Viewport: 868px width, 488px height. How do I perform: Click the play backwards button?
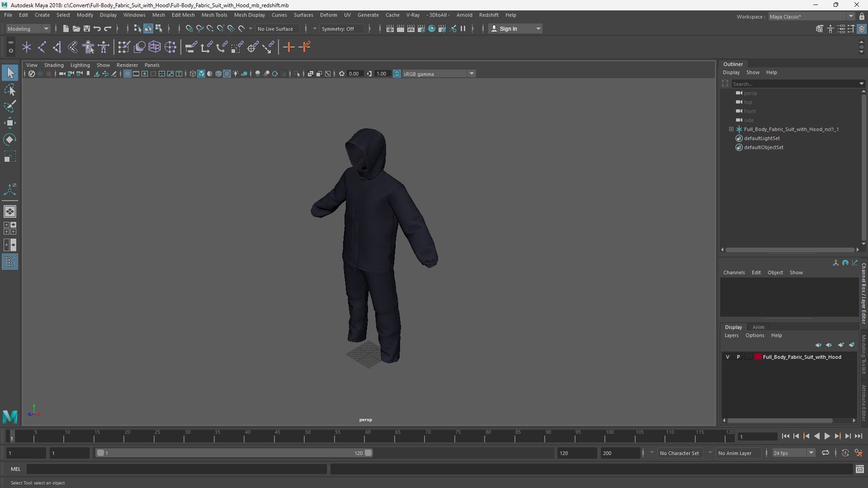[816, 436]
